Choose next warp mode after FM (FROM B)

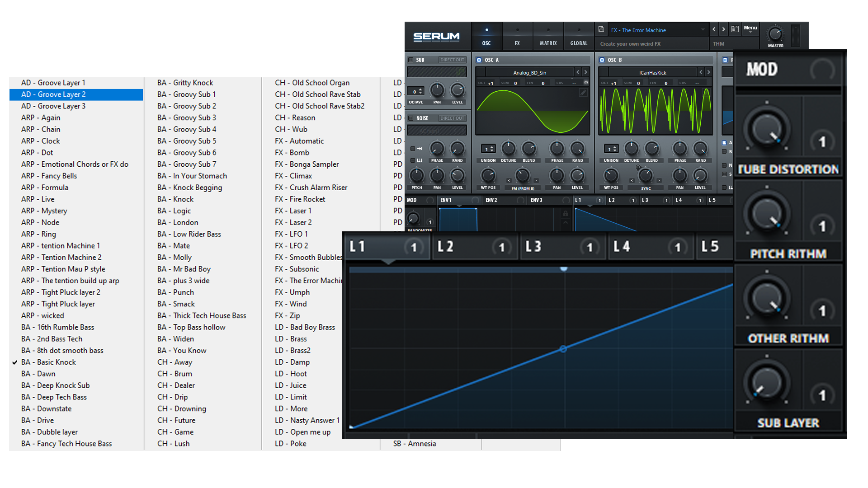(x=536, y=181)
